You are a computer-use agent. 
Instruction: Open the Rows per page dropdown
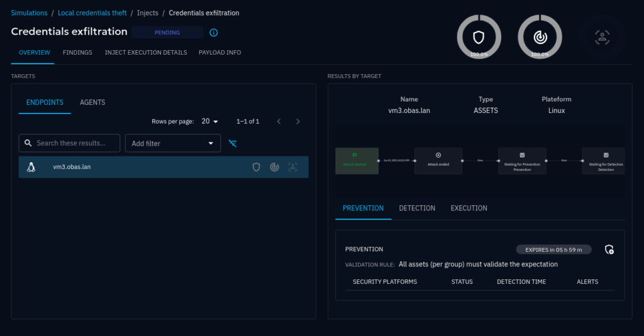[x=210, y=121]
